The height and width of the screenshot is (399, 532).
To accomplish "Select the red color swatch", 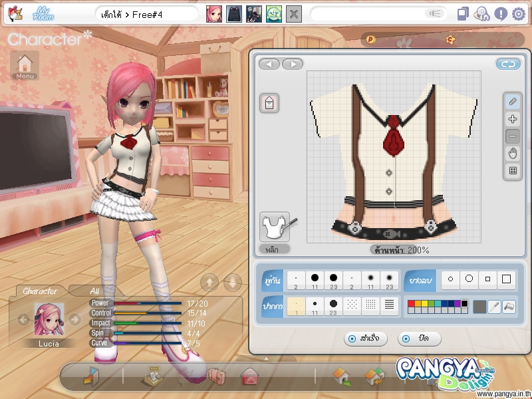I will pyautogui.click(x=411, y=304).
